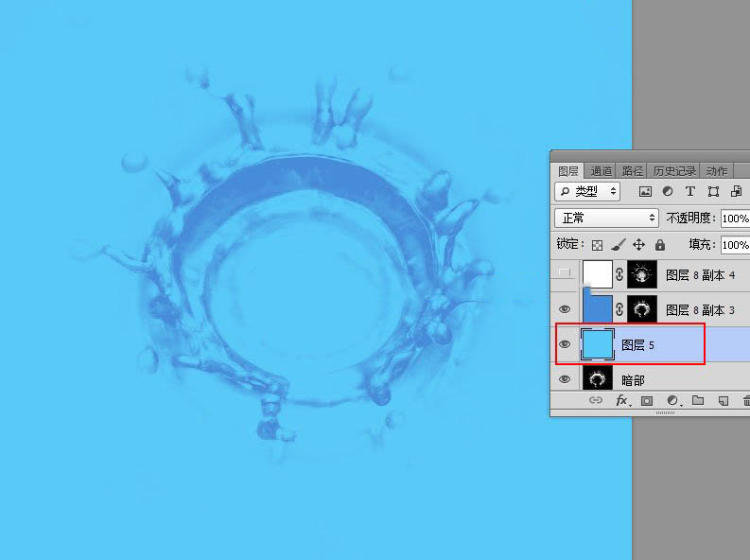The image size is (750, 560).
Task: Click the lock transparent pixels icon
Action: pyautogui.click(x=597, y=245)
